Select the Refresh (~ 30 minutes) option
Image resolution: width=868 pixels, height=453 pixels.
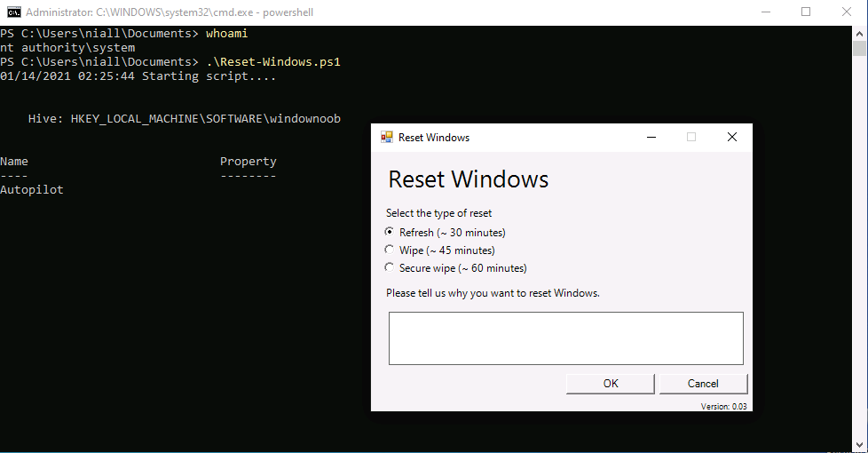click(x=445, y=232)
